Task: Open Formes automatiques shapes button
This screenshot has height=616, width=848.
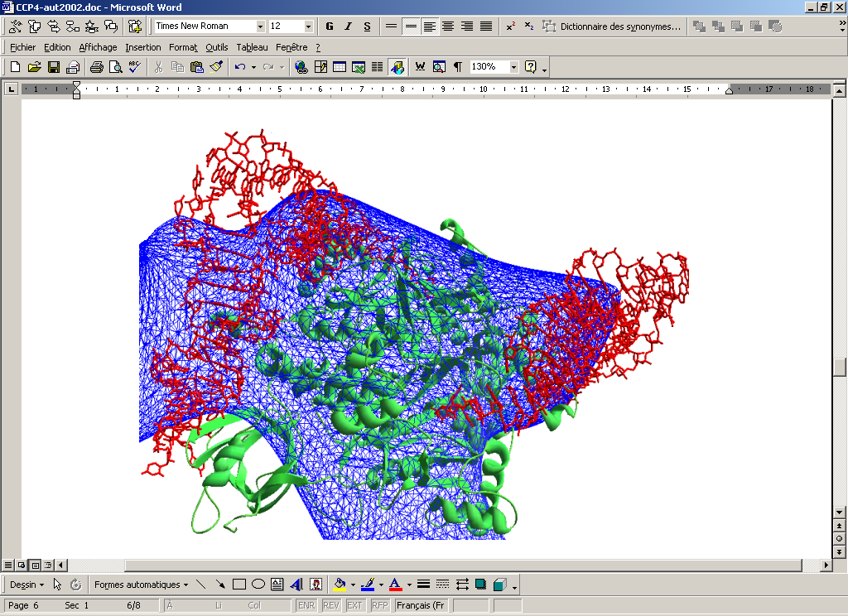Action: (141, 585)
